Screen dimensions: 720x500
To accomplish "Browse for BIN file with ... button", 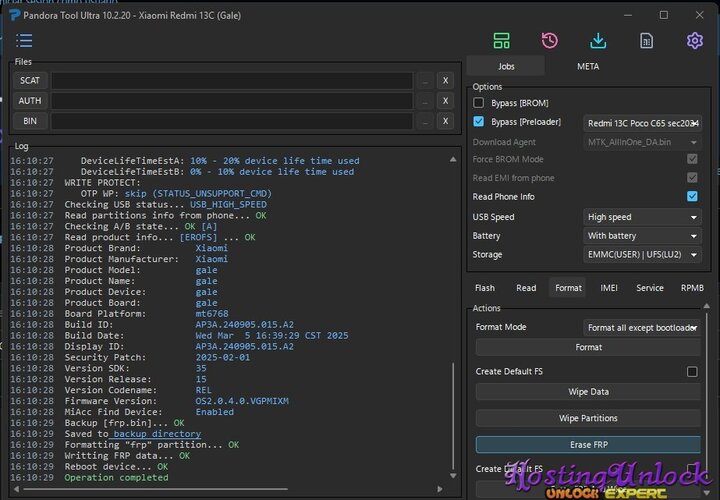I will [425, 121].
